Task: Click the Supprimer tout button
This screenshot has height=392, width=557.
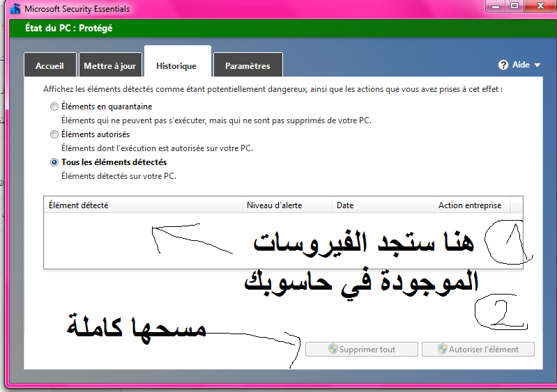Action: point(362,349)
